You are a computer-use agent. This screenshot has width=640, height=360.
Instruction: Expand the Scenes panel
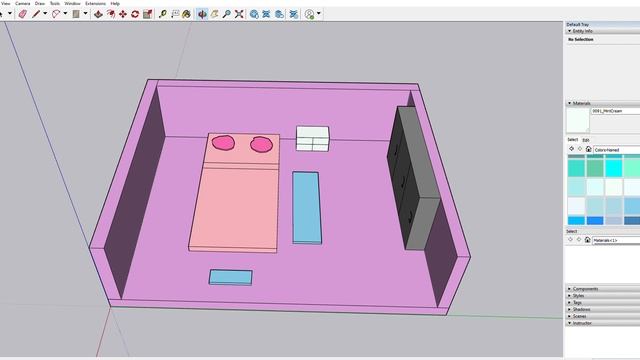(569, 316)
